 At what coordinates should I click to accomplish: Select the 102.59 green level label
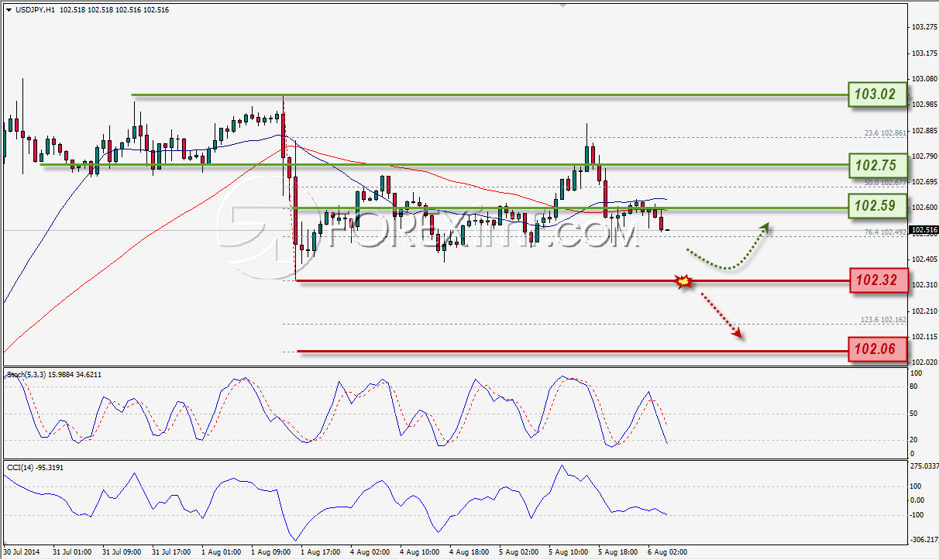click(876, 208)
